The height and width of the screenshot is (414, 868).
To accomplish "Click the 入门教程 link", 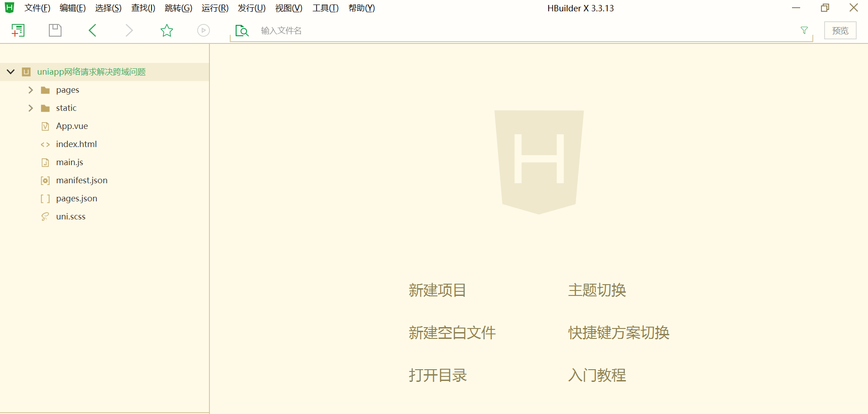I will 597,375.
